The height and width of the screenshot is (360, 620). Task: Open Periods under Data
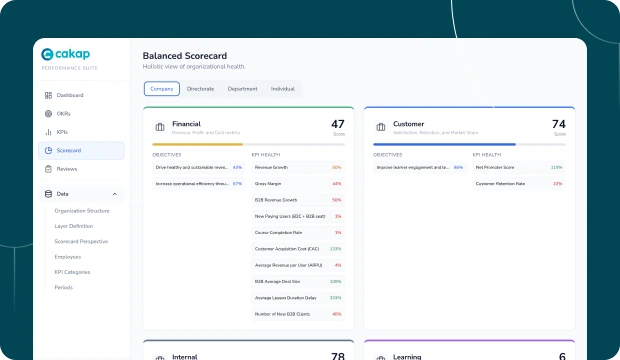(64, 287)
